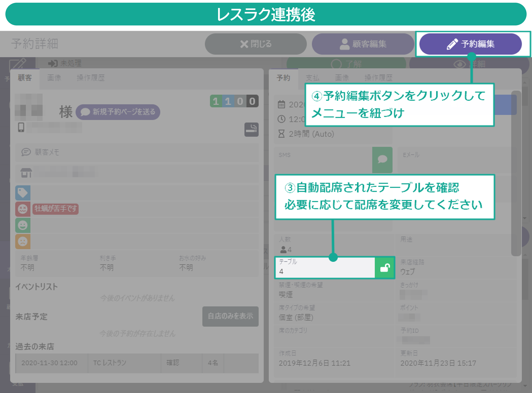Open the 画像 tab in customer panel
Screen dimensions: 532x393
point(54,78)
